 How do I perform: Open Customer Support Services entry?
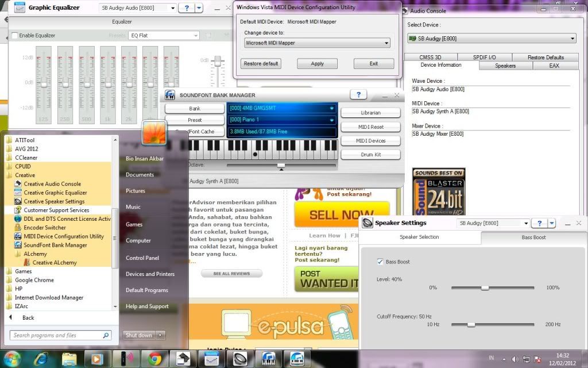56,210
